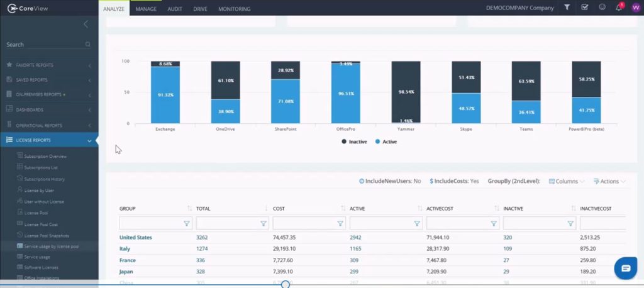Open the Japan group link
The height and width of the screenshot is (288, 644).
click(126, 272)
